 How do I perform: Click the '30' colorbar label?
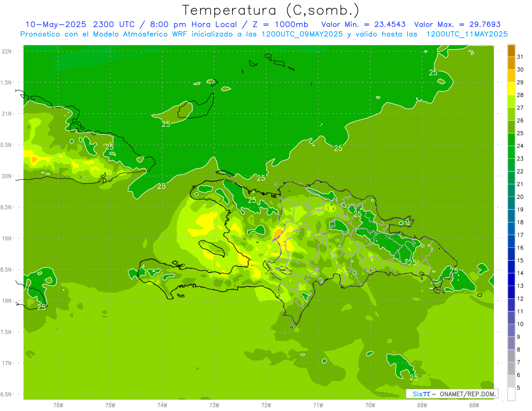(520, 70)
